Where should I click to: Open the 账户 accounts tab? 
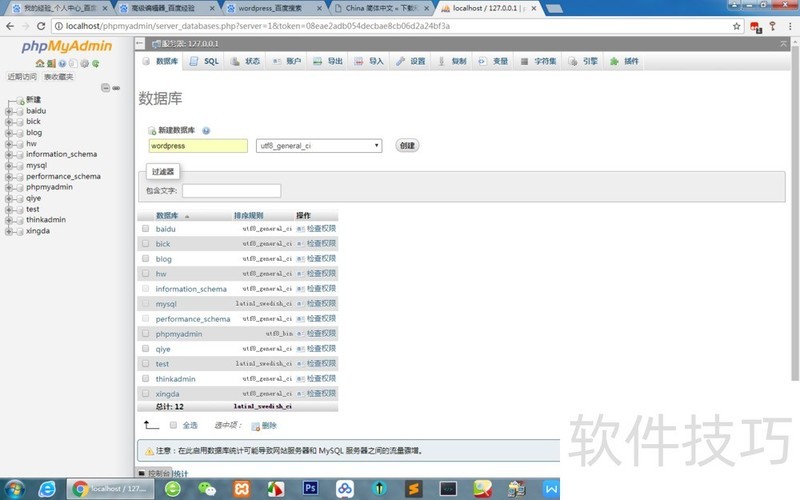point(287,61)
